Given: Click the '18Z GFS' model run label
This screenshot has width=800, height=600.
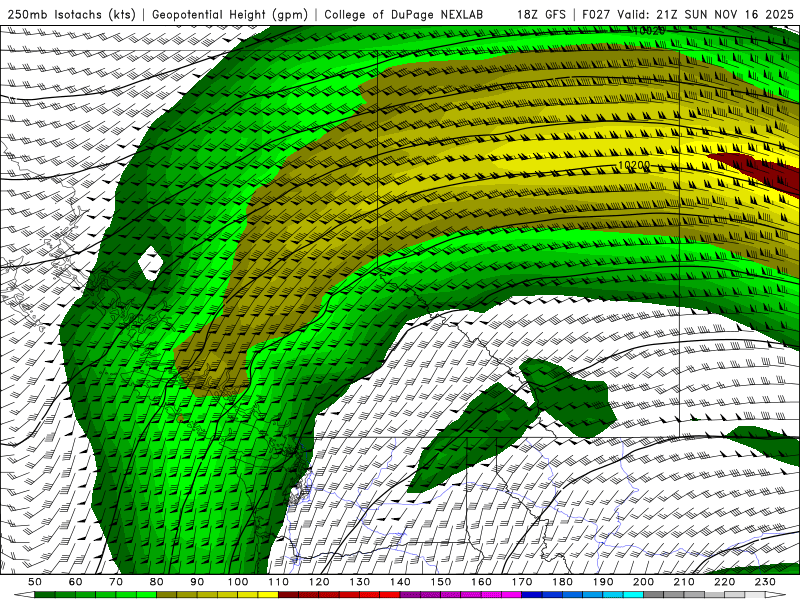Looking at the screenshot, I should click(541, 15).
